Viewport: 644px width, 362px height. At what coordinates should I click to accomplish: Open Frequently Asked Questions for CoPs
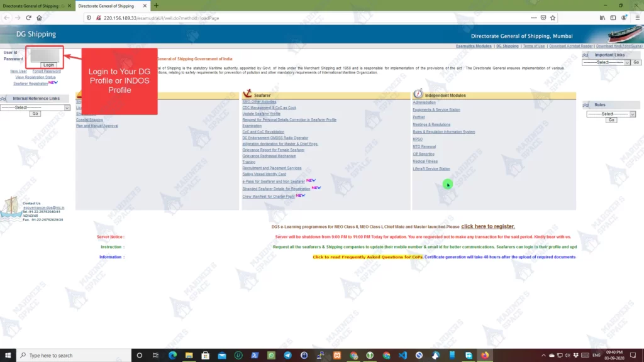(x=367, y=257)
